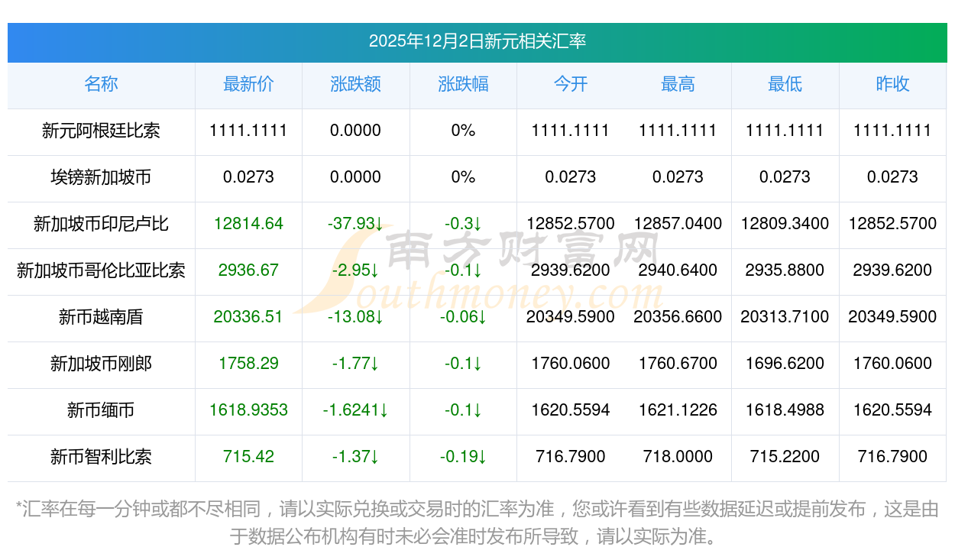Select latest price 1618.9353
Viewport: 955px width, 560px height.
(248, 410)
